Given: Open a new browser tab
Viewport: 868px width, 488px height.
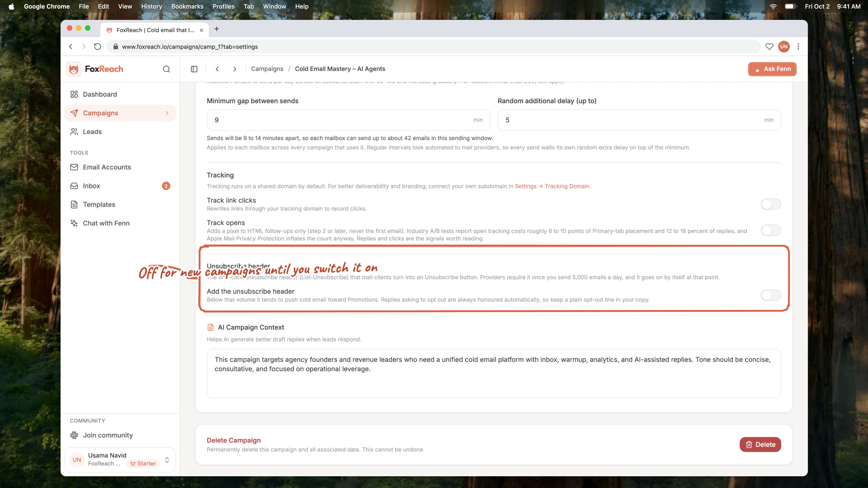Looking at the screenshot, I should point(217,29).
